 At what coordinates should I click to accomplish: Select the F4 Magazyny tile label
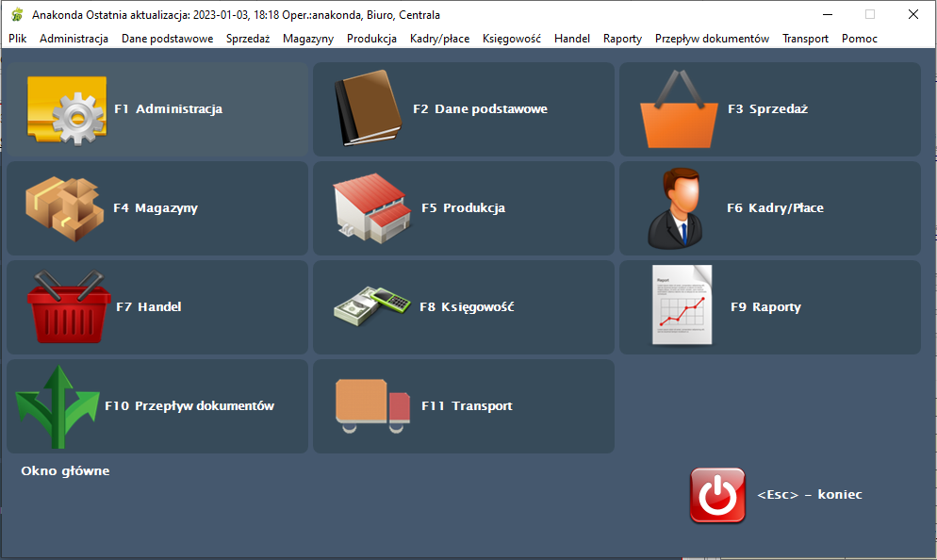(156, 208)
